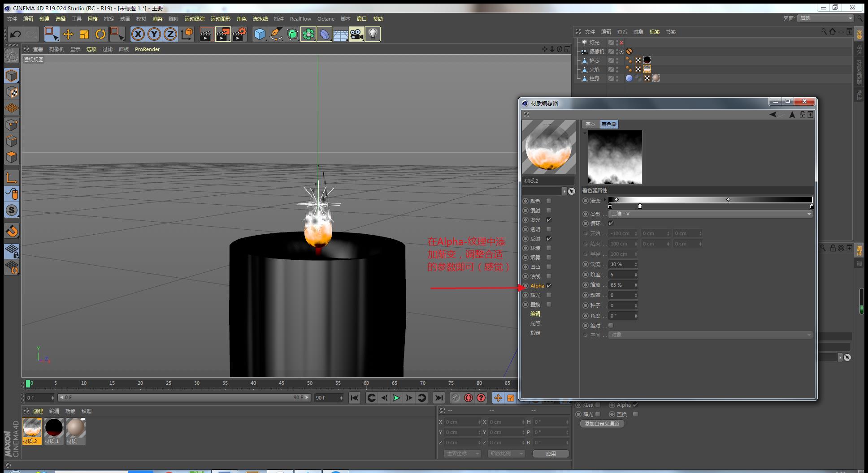Click the red Record Active Objects button
868x473 pixels.
pyautogui.click(x=456, y=398)
